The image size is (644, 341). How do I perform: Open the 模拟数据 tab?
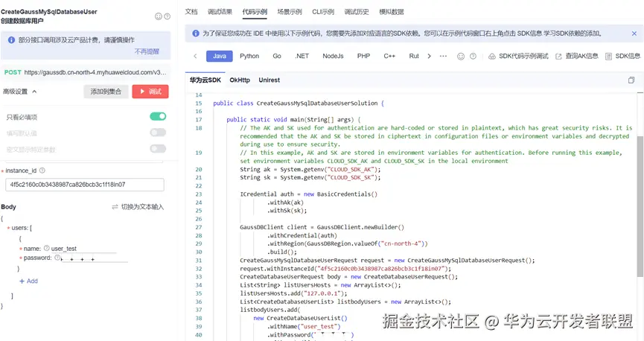pos(392,12)
